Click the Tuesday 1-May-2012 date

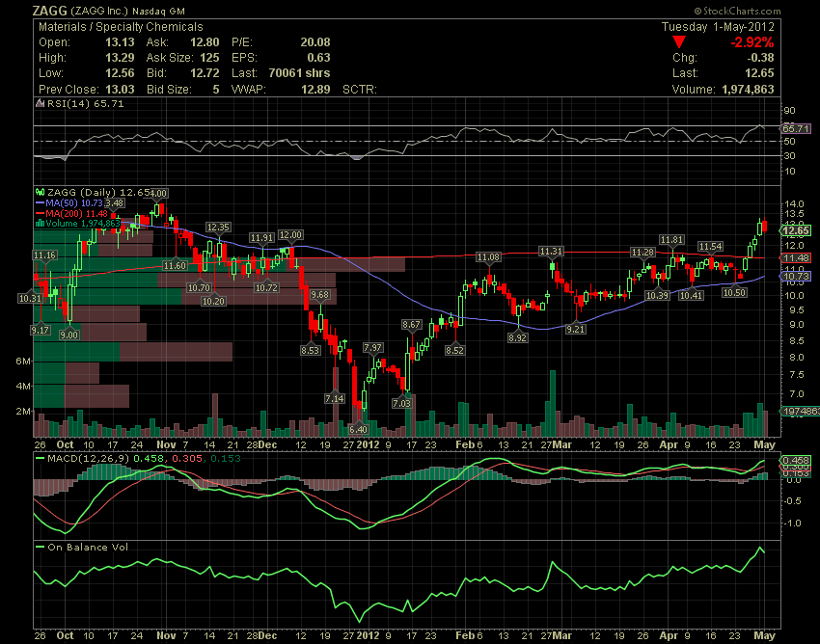pyautogui.click(x=718, y=27)
